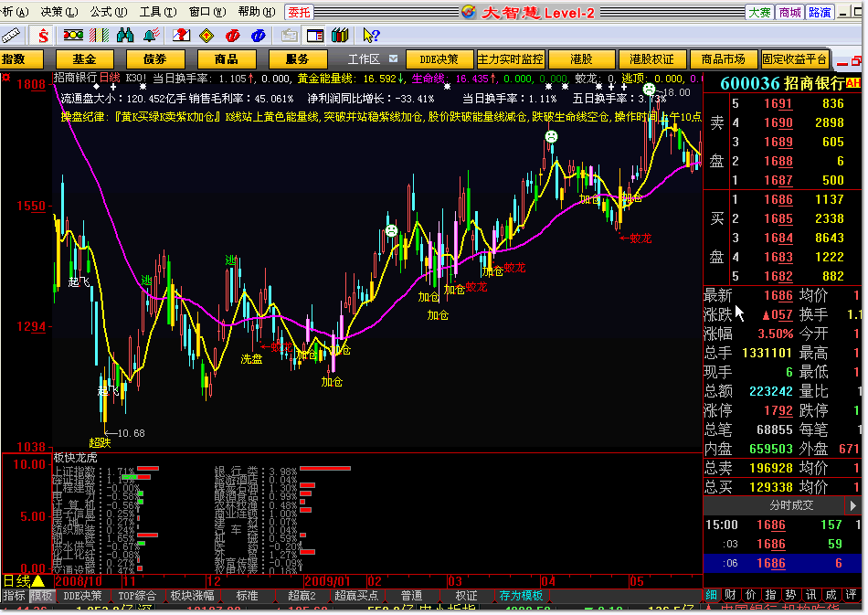Open the 窗口(W) menu

(207, 12)
